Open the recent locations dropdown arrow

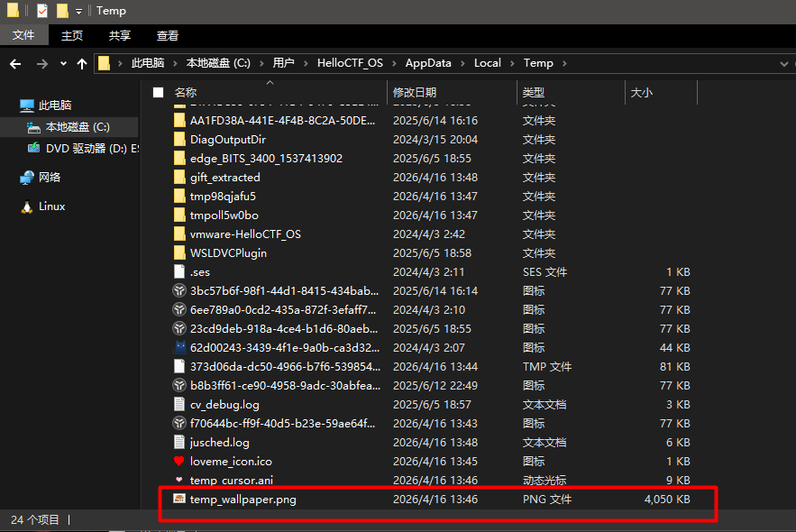(63, 63)
